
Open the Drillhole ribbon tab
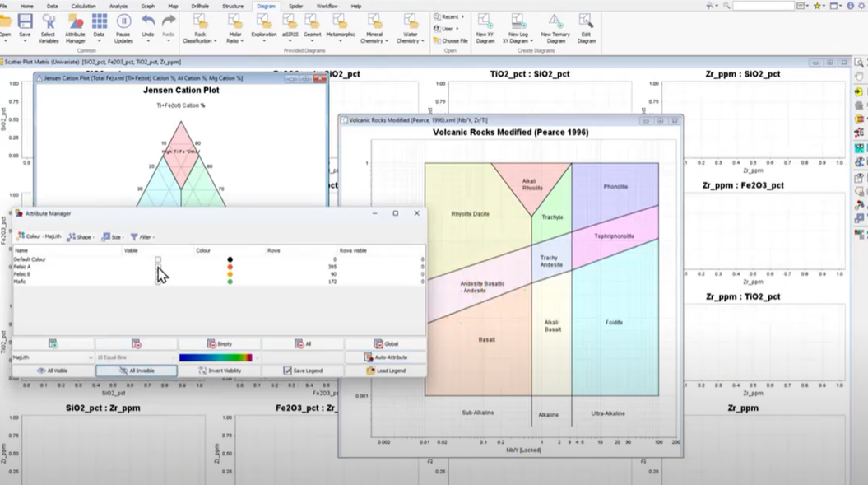(200, 6)
